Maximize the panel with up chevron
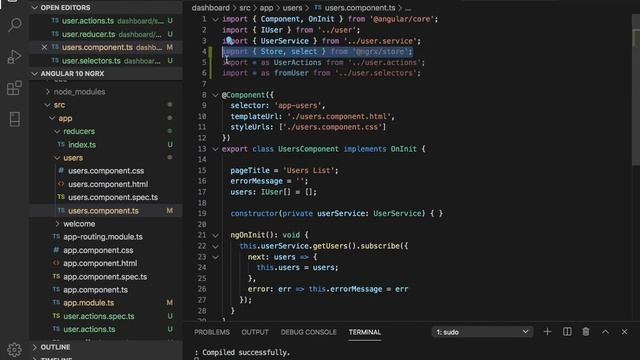 tap(605, 332)
